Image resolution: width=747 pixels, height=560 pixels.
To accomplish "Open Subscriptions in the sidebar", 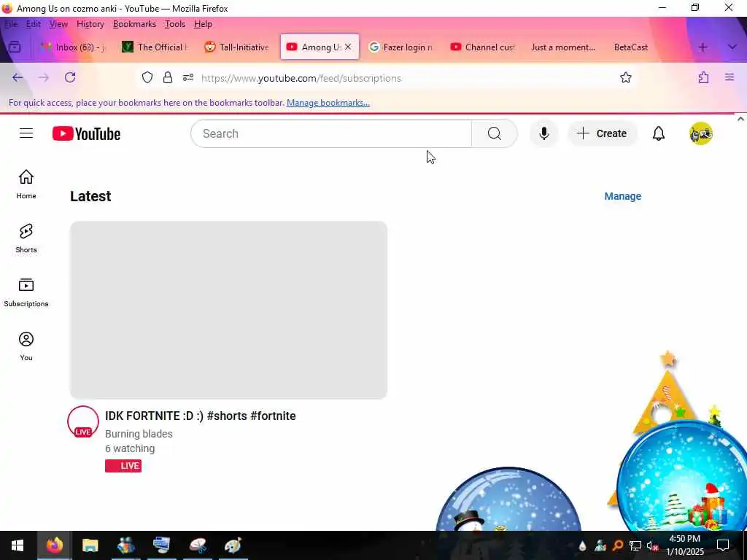I will pos(26,292).
